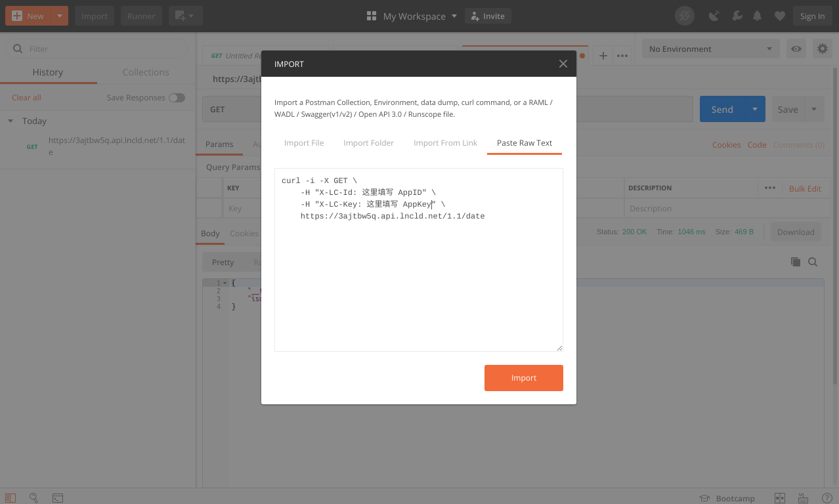Screen dimensions: 839x504
Task: Open keyboard shortcuts icon
Action: pyautogui.click(x=802, y=498)
